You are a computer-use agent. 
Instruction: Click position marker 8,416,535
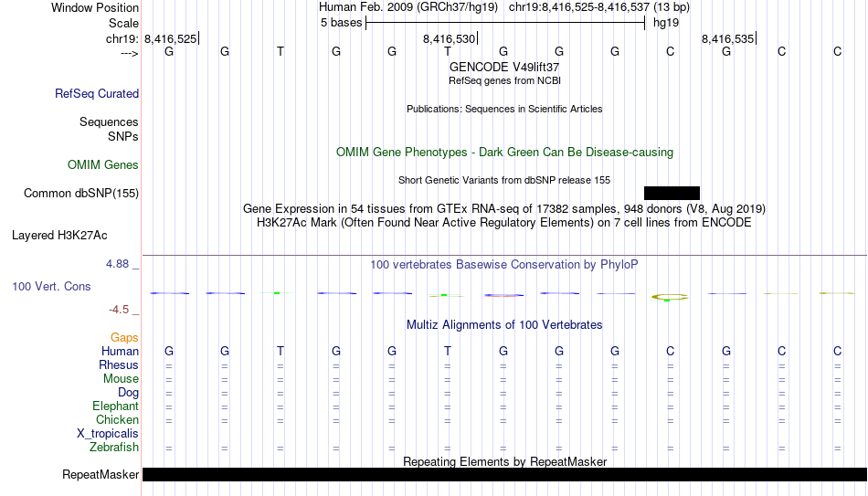pyautogui.click(x=728, y=38)
